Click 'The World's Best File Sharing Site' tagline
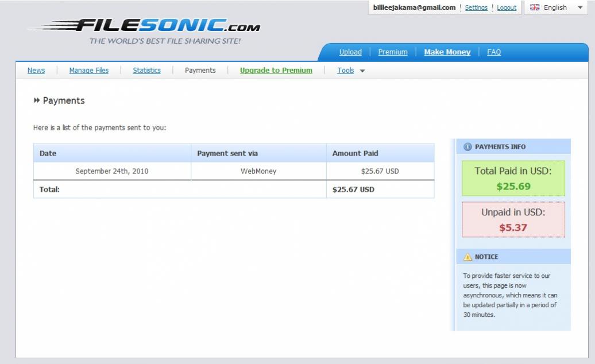 point(165,41)
